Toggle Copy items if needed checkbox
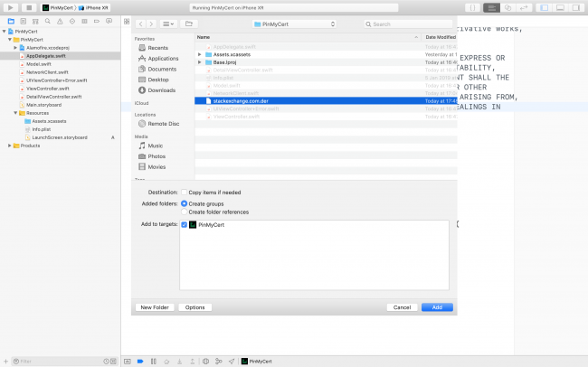Viewport: 588px width, 367px height. pos(185,193)
